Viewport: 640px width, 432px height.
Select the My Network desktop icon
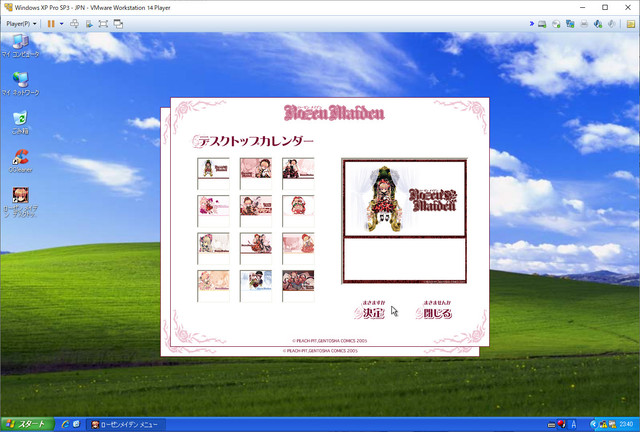(20, 84)
